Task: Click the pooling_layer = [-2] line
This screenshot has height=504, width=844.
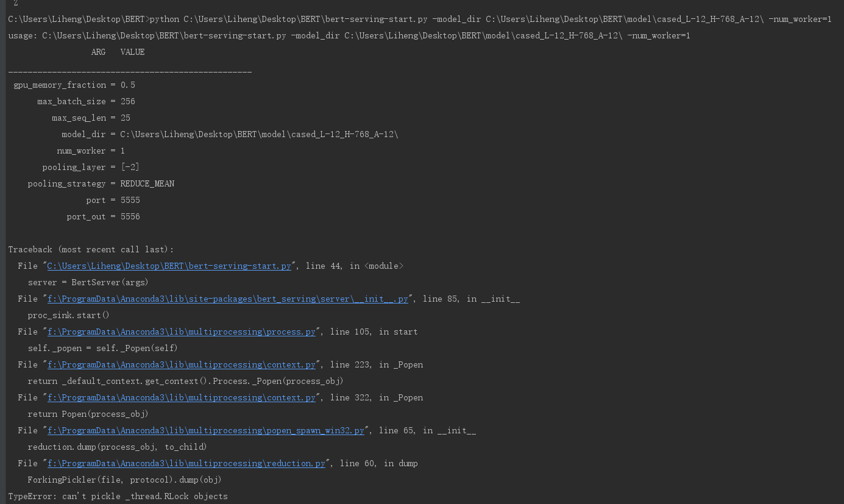Action: (91, 168)
